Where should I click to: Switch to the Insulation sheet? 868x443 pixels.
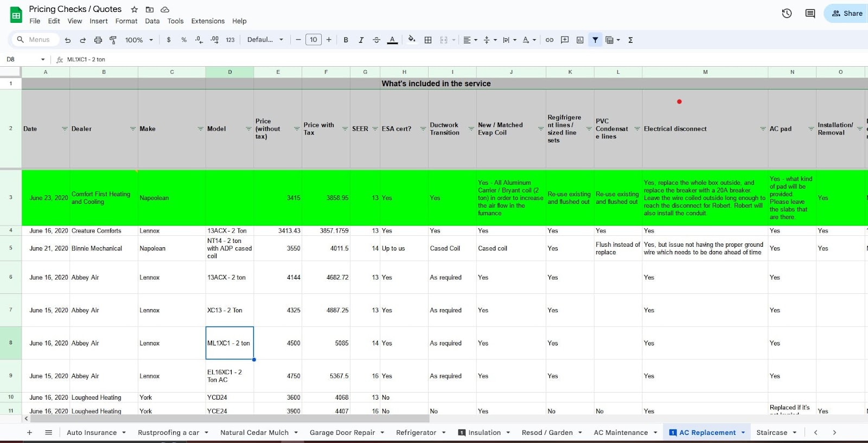pos(484,433)
